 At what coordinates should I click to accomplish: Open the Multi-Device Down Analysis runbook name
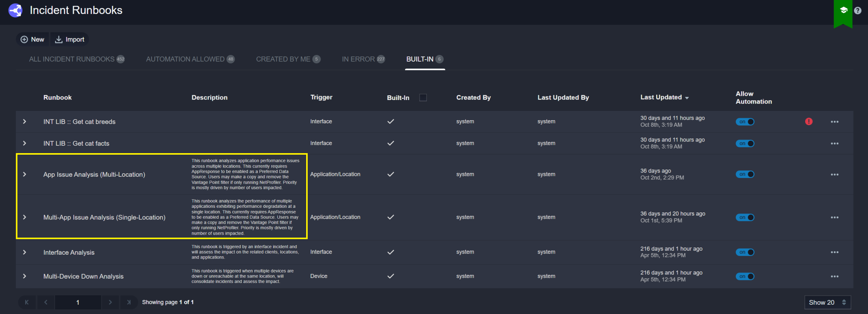pos(83,276)
